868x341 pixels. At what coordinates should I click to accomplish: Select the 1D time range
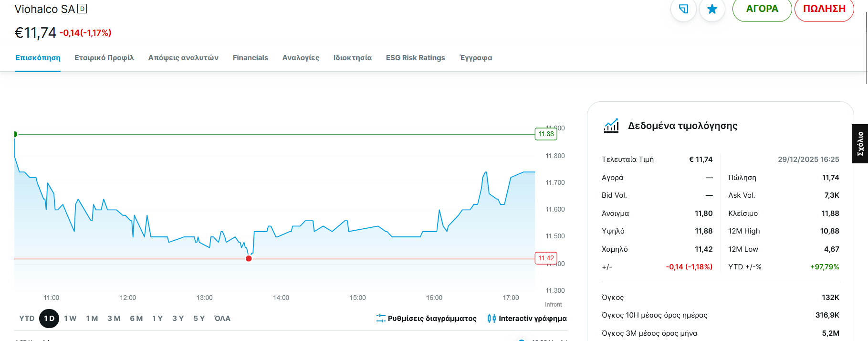(x=49, y=319)
